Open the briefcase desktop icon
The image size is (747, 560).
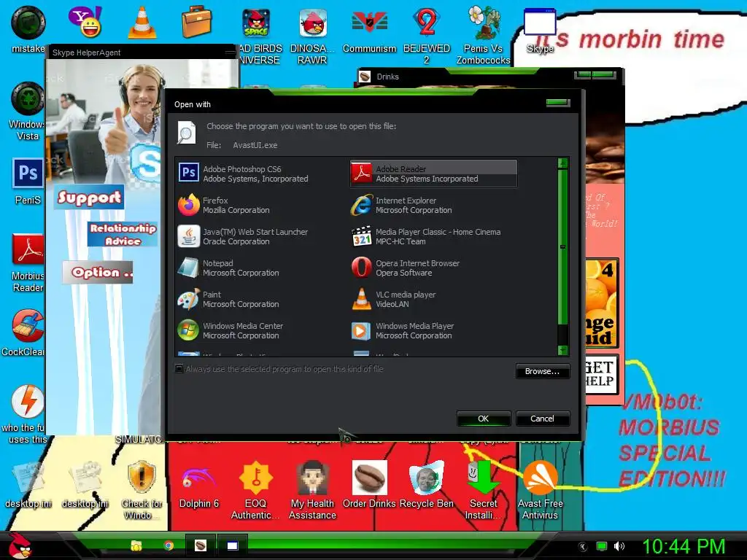click(x=197, y=22)
